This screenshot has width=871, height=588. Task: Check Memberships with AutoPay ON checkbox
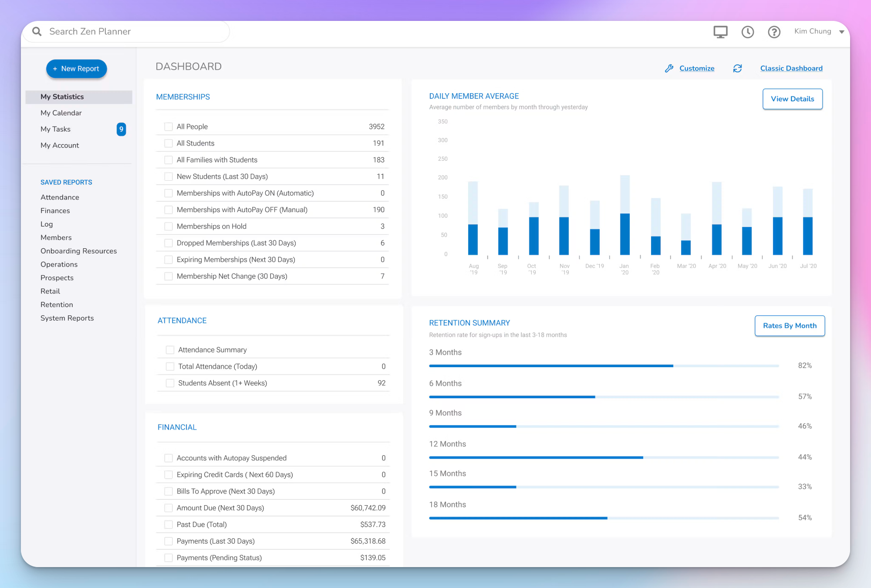pos(168,193)
